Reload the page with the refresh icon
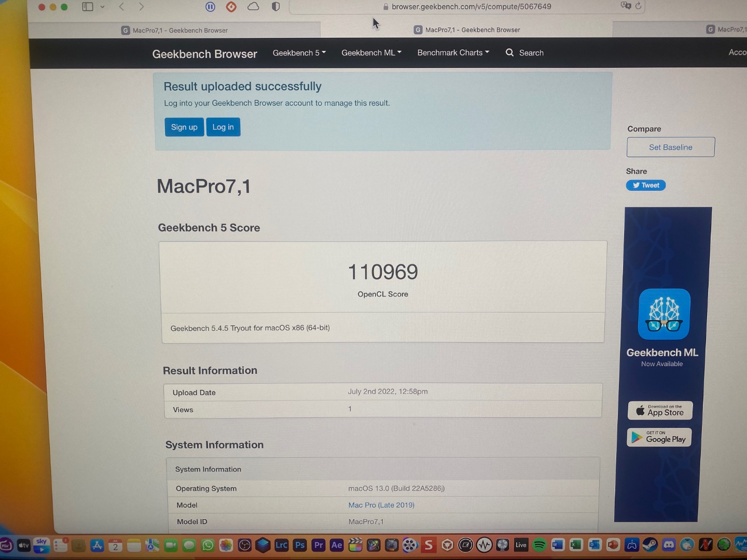The image size is (747, 560). pyautogui.click(x=638, y=6)
